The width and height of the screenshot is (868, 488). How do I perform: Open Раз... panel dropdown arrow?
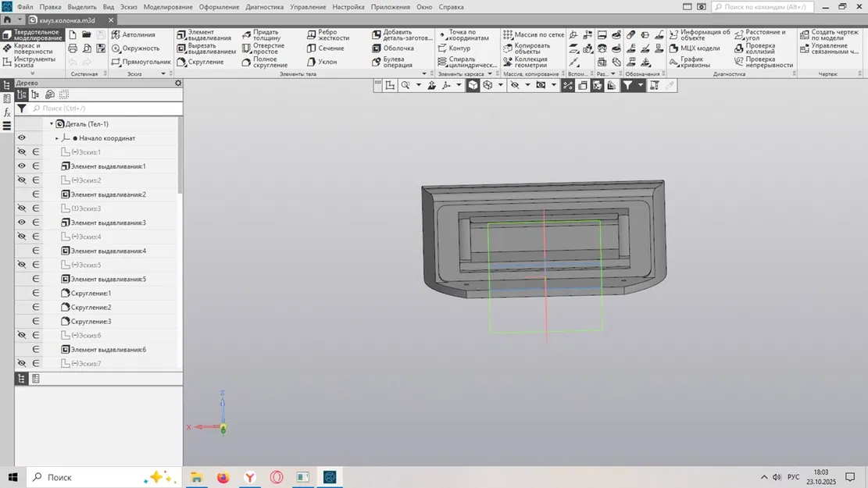(613, 73)
